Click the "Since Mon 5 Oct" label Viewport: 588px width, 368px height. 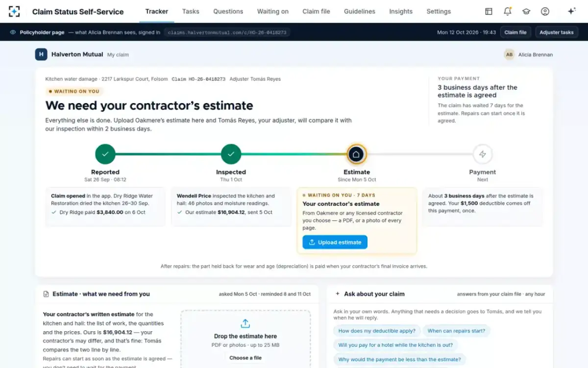(x=357, y=180)
